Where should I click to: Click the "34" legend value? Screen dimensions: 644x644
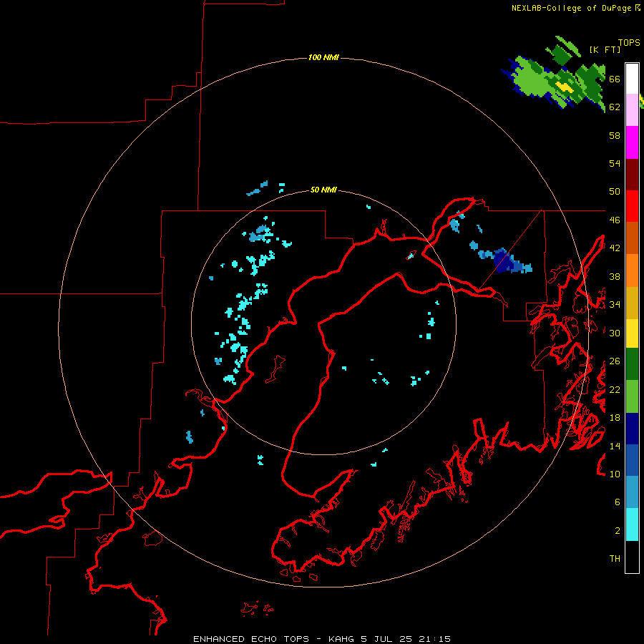click(x=615, y=304)
